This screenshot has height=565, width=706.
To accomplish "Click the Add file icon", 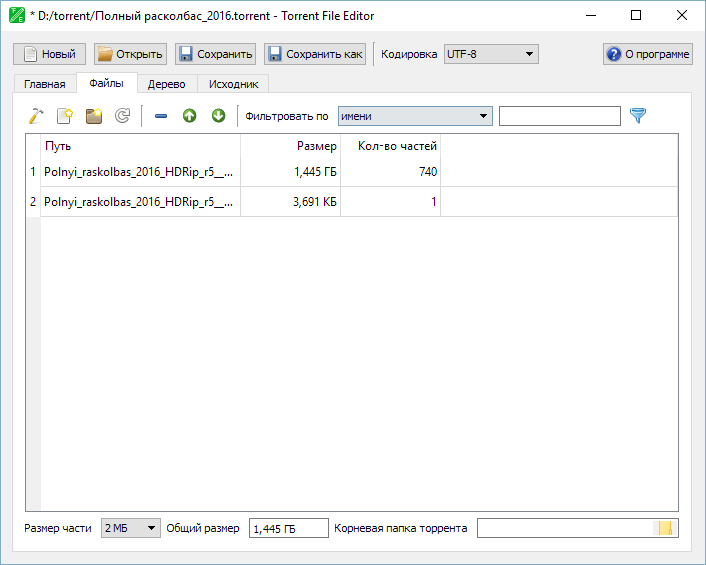I will click(x=65, y=116).
